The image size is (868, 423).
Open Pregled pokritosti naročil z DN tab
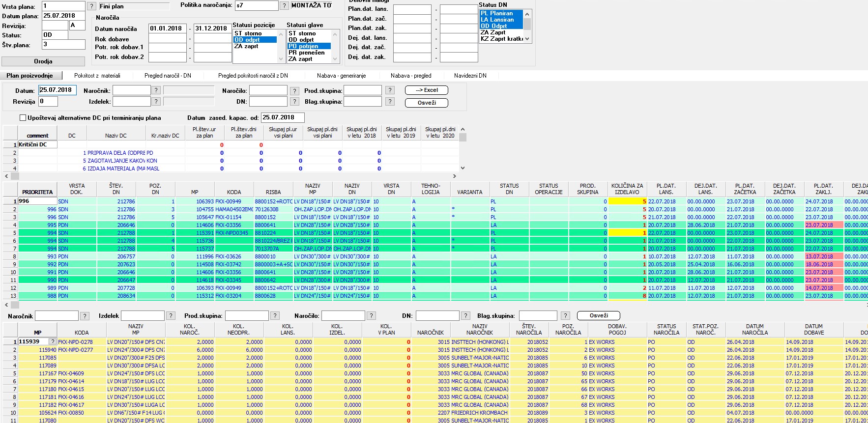(253, 76)
